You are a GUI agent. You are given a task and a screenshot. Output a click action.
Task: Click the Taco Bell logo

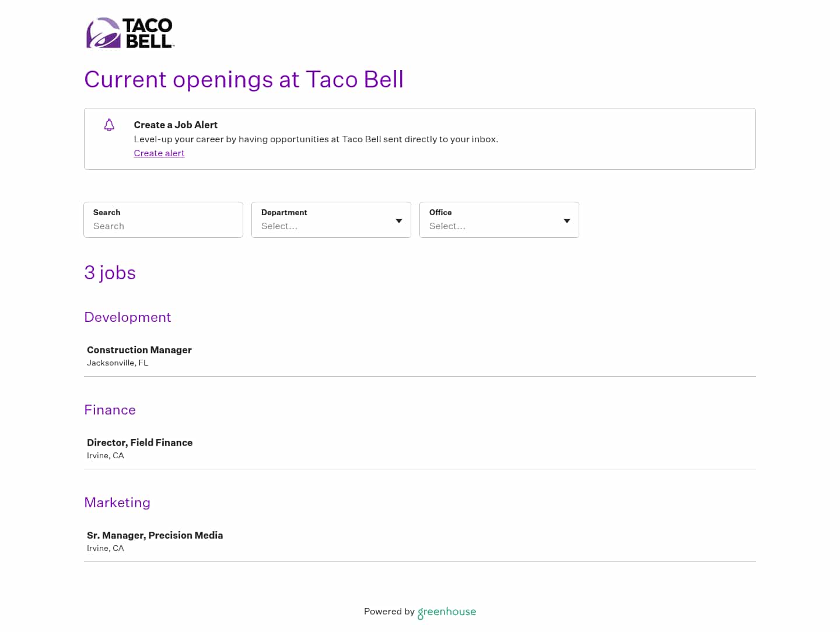point(130,33)
